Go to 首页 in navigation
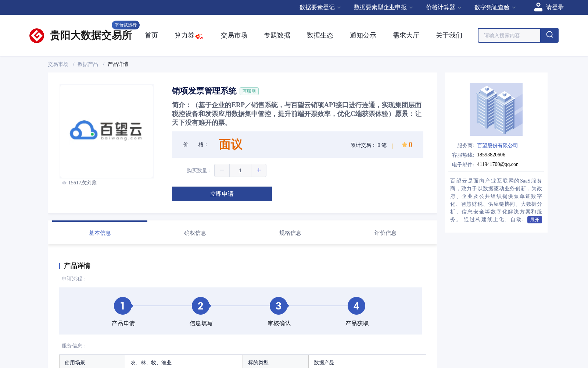 [151, 35]
